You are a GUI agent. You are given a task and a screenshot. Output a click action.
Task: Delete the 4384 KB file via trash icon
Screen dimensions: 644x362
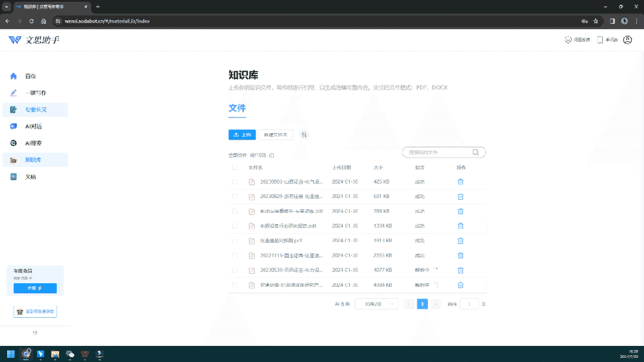(460, 285)
